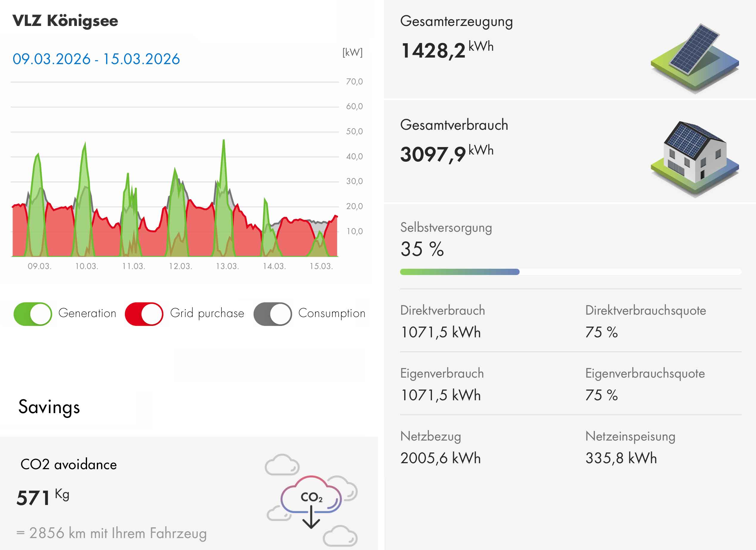Click the Netzbezug 2005,6 kWh value

point(440,458)
